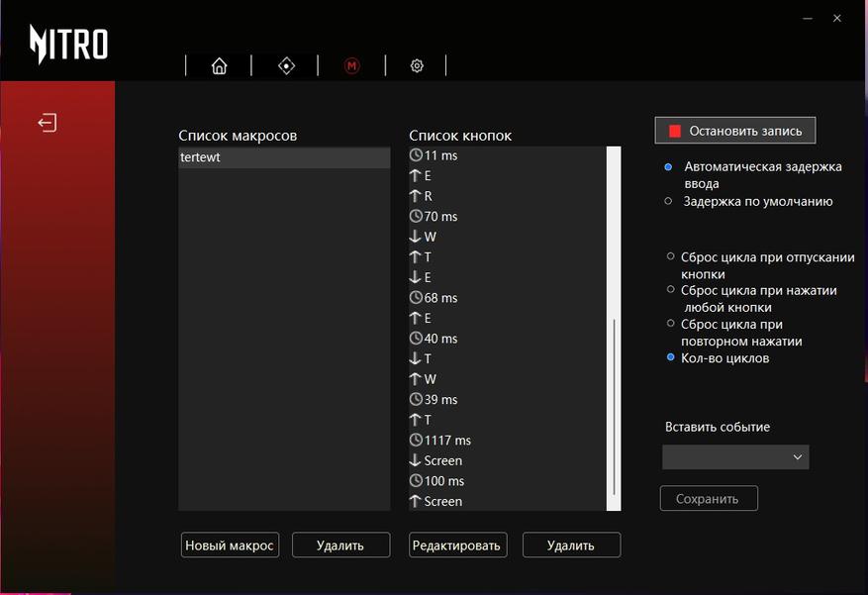Open the settings gear tab
Viewport: 868px width, 595px height.
pyautogui.click(x=417, y=66)
